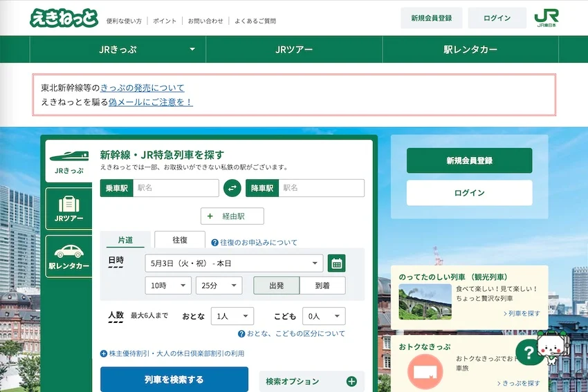The image size is (588, 392).
Task: Open ポイント header link
Action: [165, 21]
